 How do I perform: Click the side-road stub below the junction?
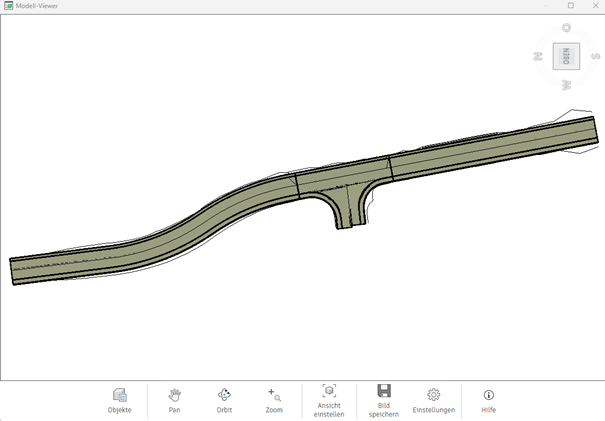[x=344, y=212]
